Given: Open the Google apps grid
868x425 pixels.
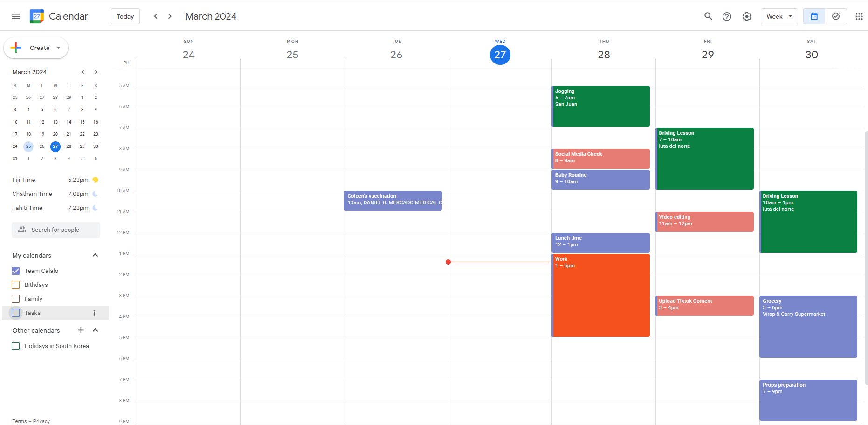Looking at the screenshot, I should [859, 16].
